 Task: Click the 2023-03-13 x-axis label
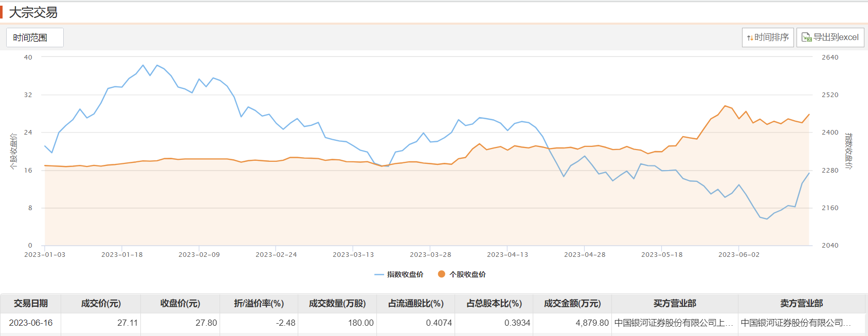coord(353,255)
